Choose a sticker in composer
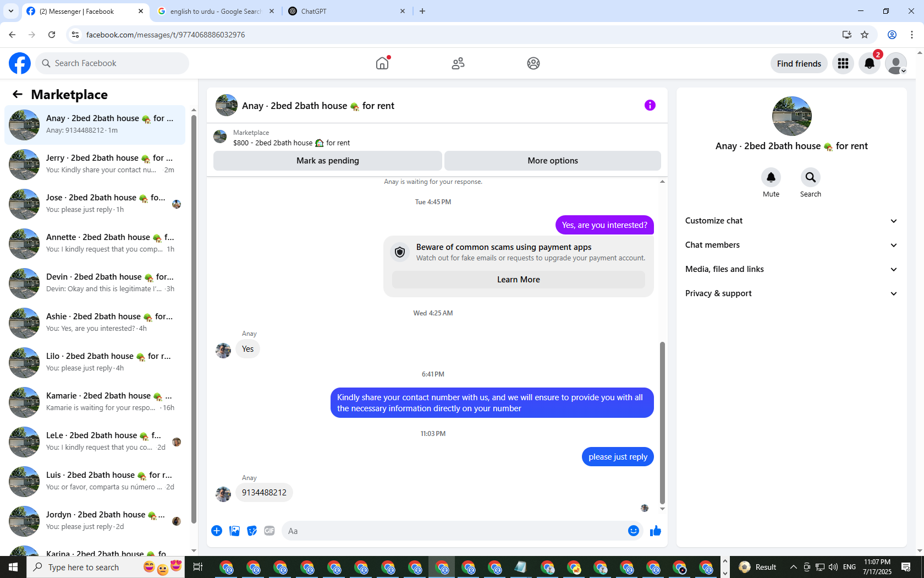The image size is (924, 578). pos(252,531)
